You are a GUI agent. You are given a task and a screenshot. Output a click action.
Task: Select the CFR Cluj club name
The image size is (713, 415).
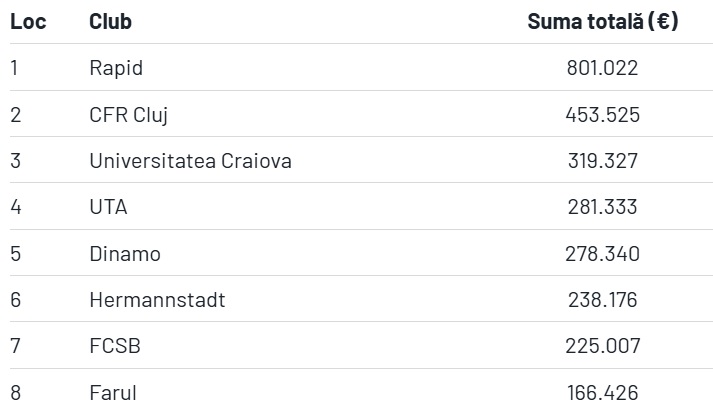(x=129, y=115)
